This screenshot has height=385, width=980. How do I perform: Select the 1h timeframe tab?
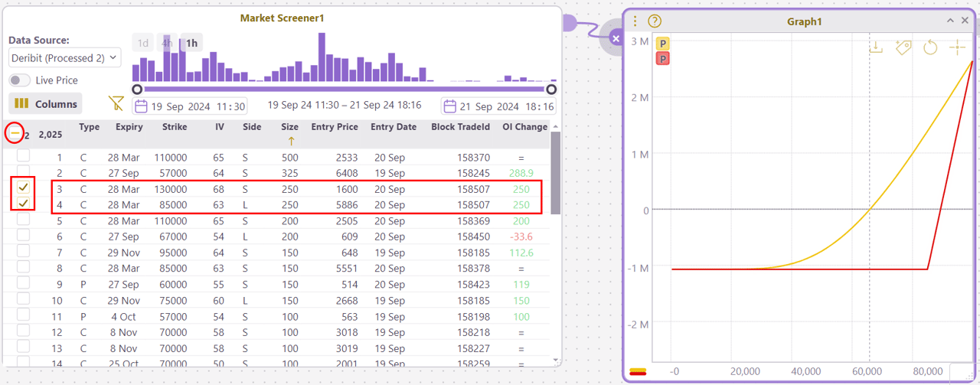(191, 43)
